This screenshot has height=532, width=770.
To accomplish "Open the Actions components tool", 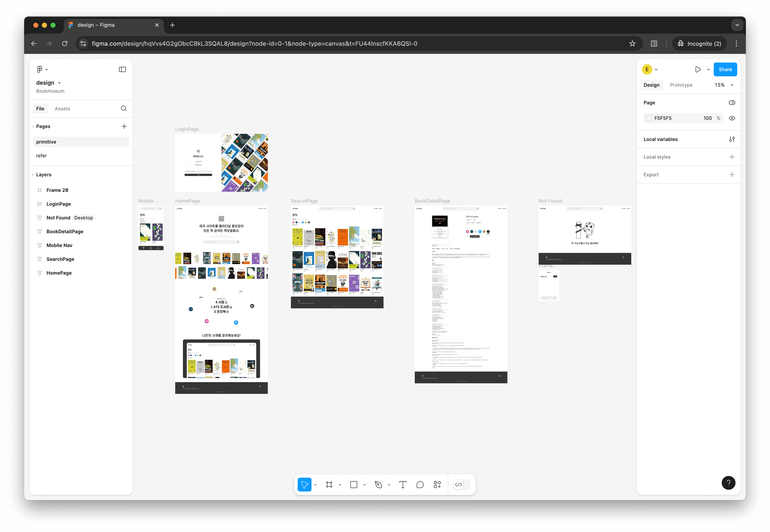I will (437, 485).
